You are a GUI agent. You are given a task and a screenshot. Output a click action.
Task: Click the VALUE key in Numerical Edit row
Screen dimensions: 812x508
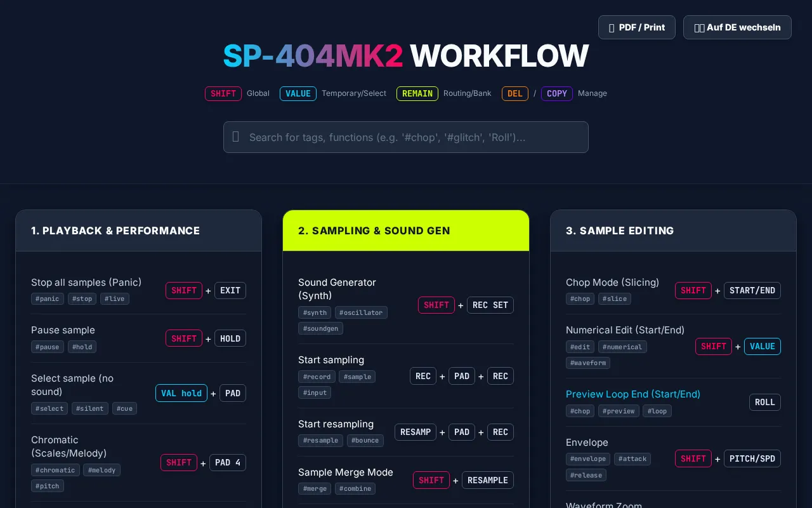point(763,346)
